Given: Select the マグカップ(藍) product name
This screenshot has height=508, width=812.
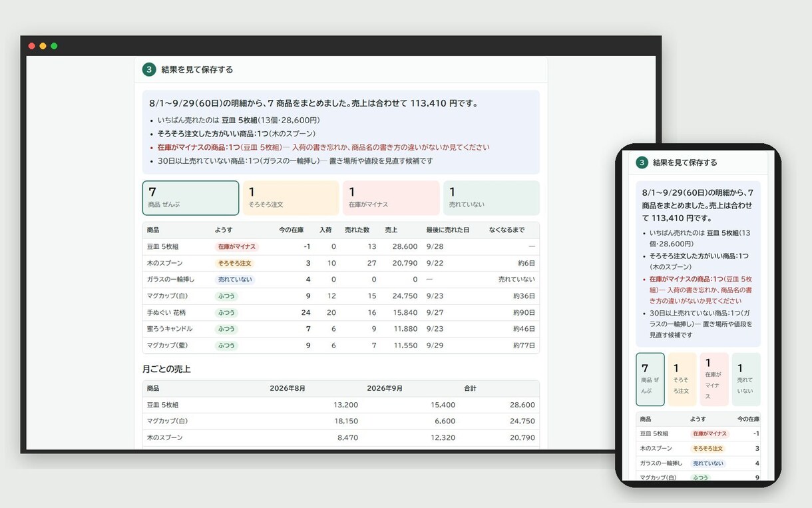Looking at the screenshot, I should tap(168, 346).
